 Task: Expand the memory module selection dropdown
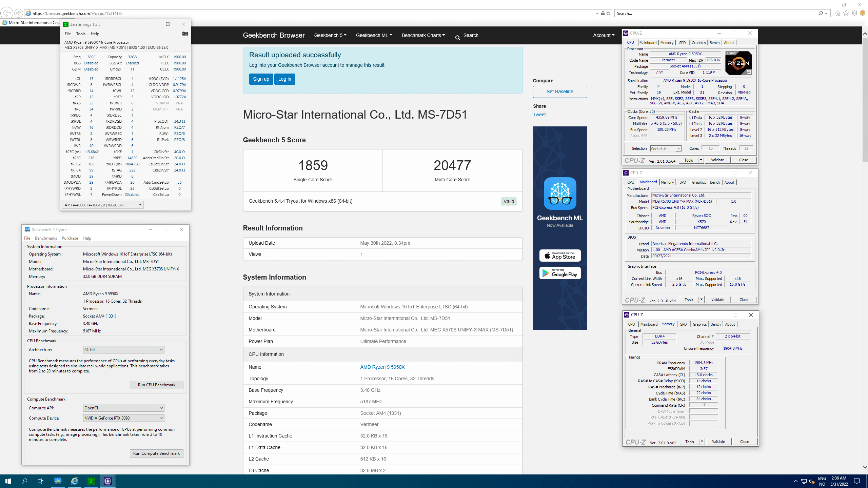tap(140, 205)
